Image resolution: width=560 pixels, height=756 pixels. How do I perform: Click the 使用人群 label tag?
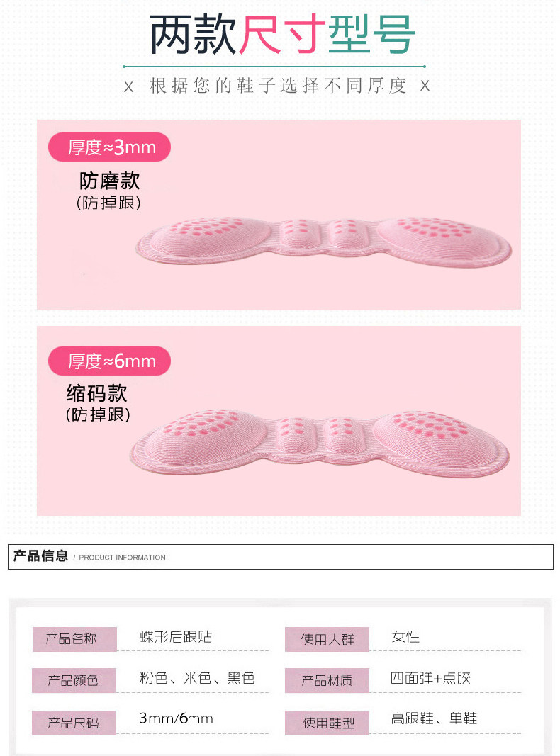(x=327, y=639)
